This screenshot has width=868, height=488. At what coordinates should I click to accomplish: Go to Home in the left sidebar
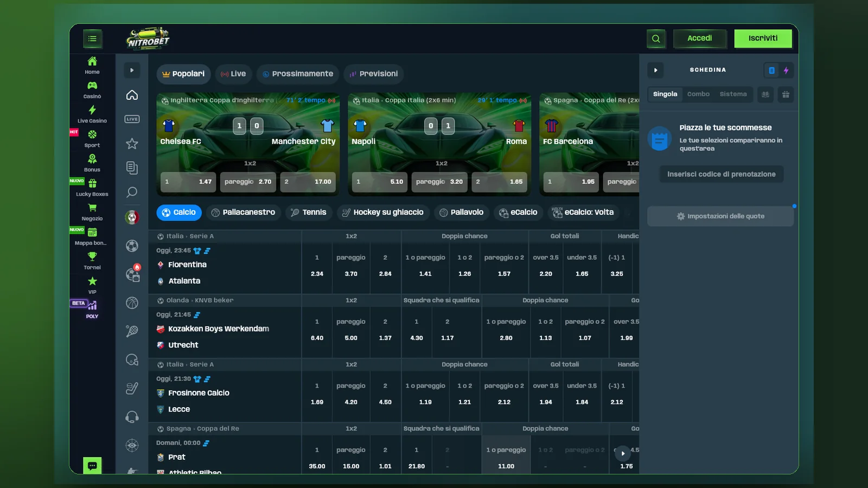pos(92,66)
